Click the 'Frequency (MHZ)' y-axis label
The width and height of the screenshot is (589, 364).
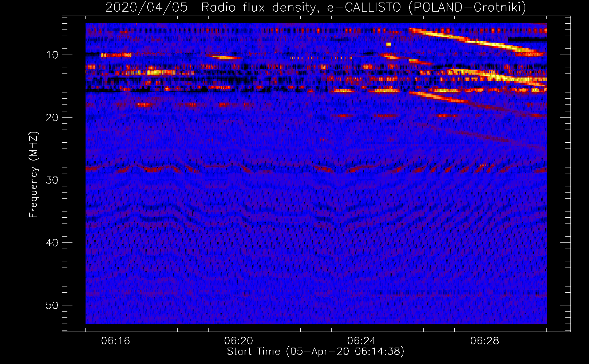point(33,175)
